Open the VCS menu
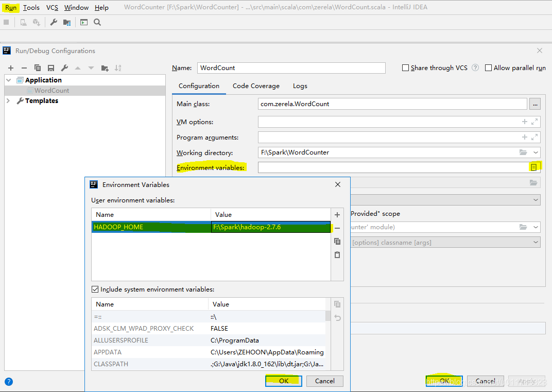Screen dimensions: 552x392 coord(52,7)
